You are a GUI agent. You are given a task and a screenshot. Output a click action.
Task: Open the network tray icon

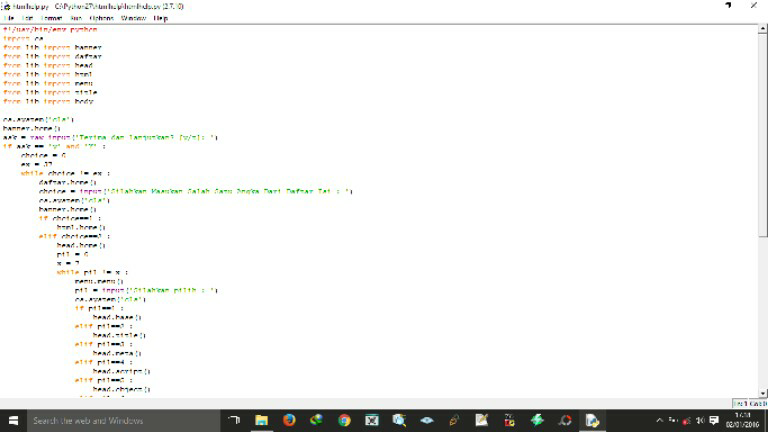point(686,421)
